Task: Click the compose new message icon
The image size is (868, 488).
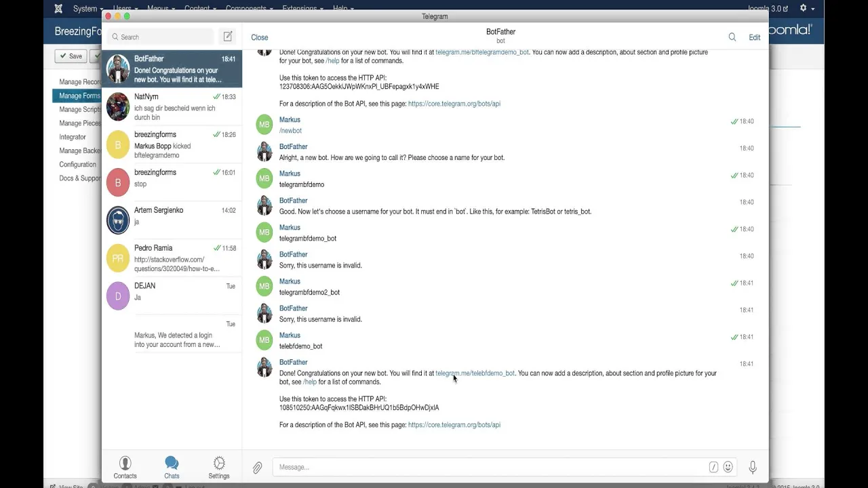Action: tap(228, 37)
